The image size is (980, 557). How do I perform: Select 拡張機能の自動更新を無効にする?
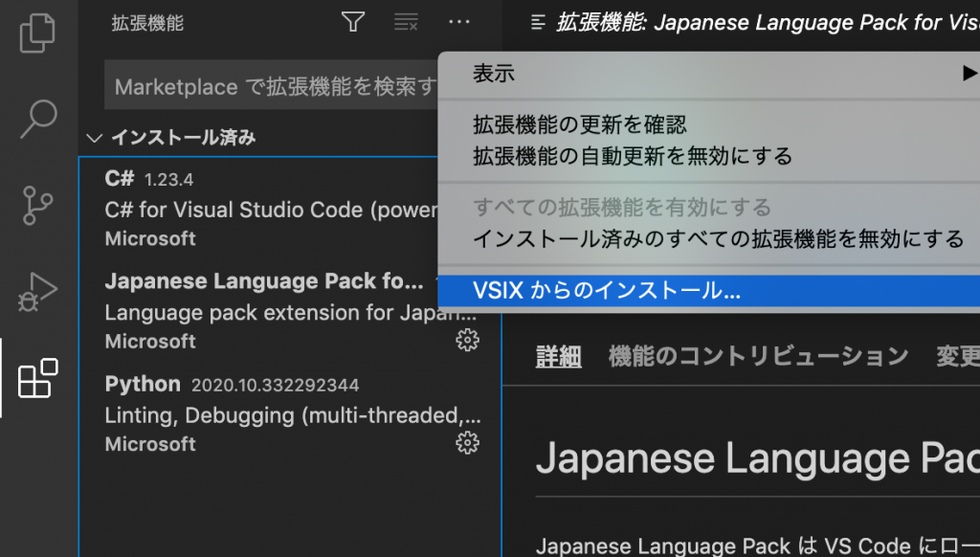709,156
